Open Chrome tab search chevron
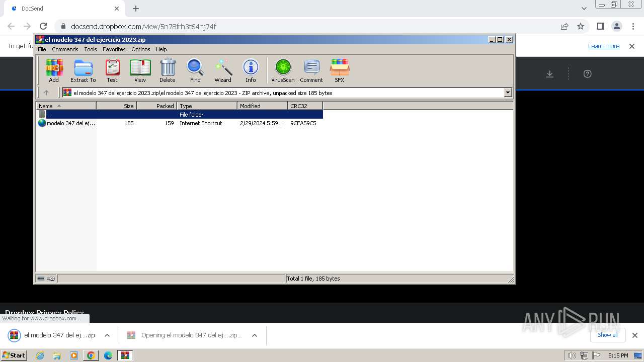 click(584, 9)
